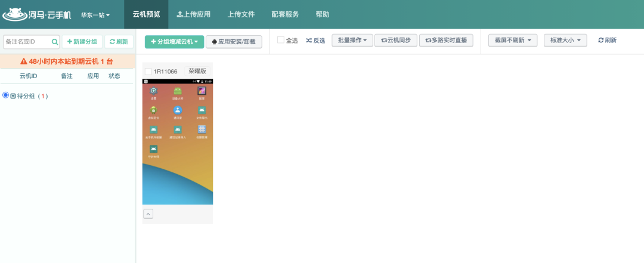Open the 配套服务 menu item
This screenshot has width=644, height=263.
tap(285, 14)
